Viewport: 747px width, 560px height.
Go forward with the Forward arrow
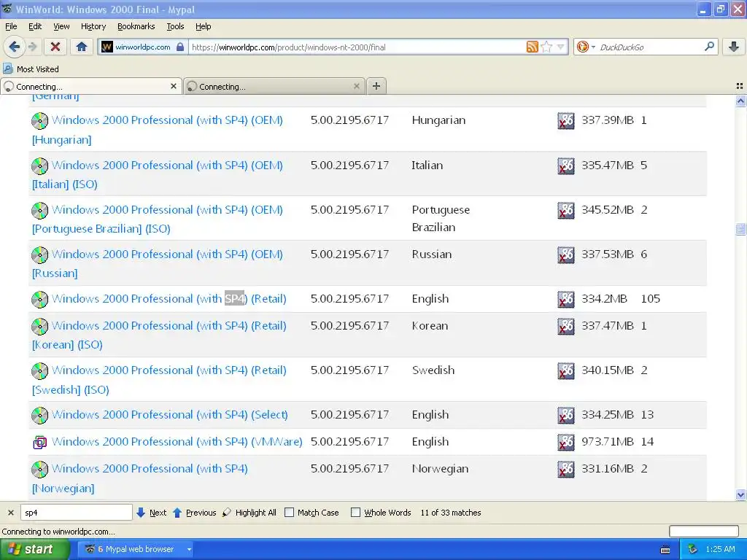tap(32, 47)
